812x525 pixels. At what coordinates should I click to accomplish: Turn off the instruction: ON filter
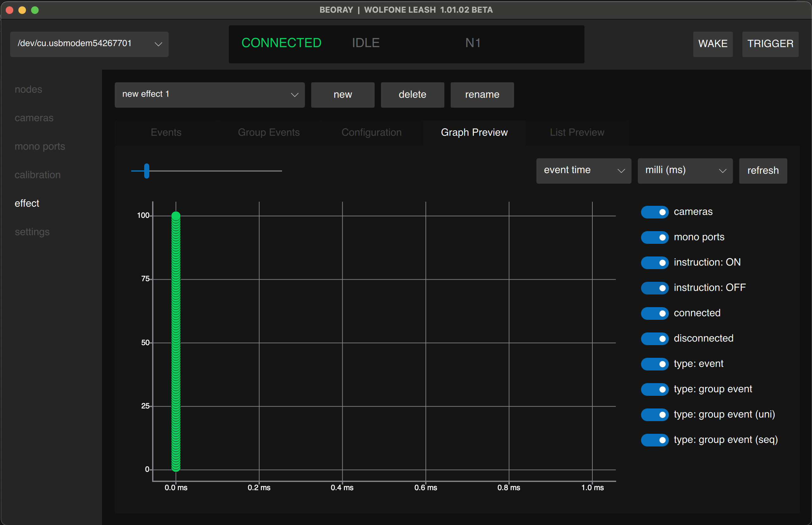tap(654, 262)
